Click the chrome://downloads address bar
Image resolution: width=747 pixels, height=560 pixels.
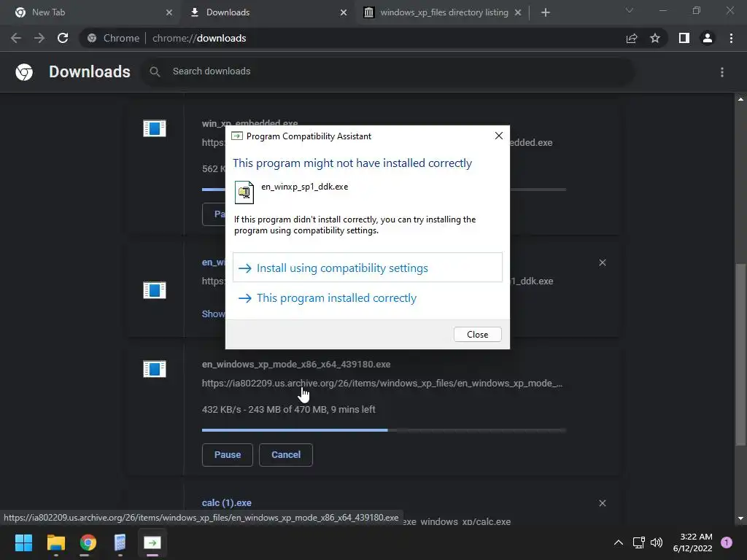352,38
